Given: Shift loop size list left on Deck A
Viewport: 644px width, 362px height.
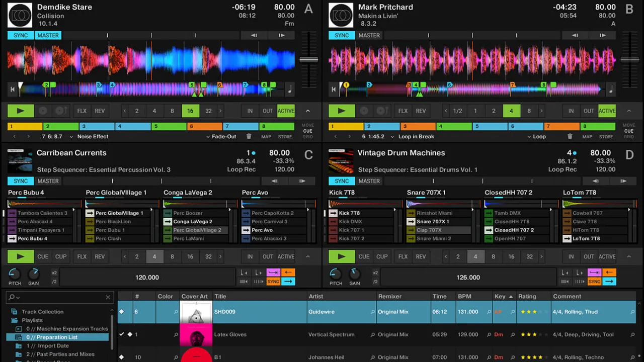Looking at the screenshot, I should tap(125, 111).
